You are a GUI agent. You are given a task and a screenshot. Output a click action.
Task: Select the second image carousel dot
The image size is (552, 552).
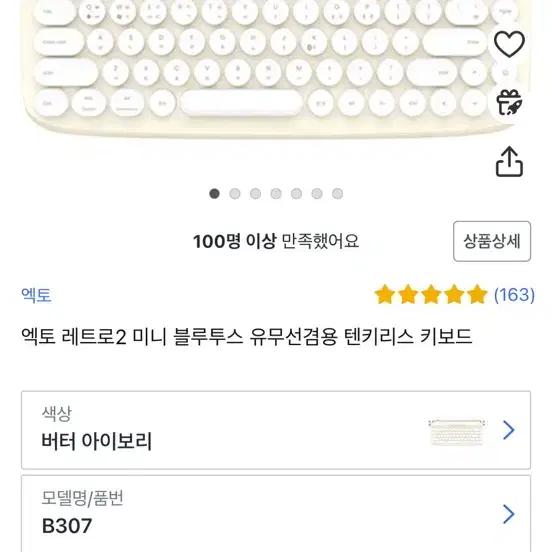pos(235,194)
